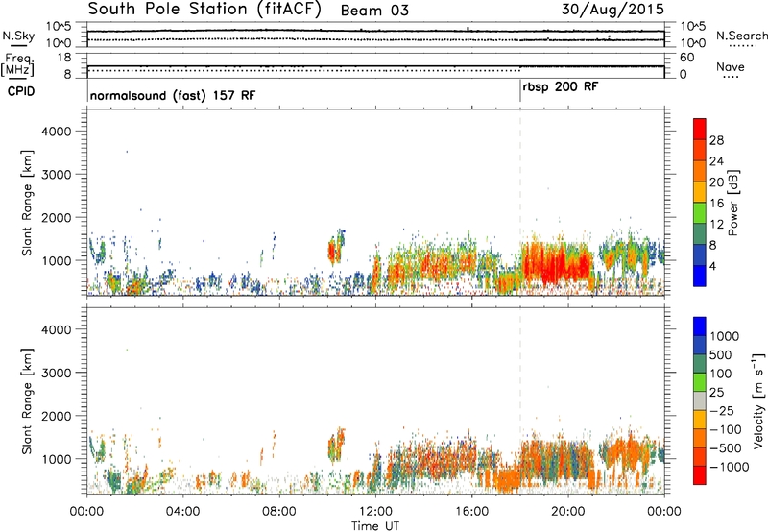Click the '12:00' time axis label
The image size is (768, 532).
click(x=375, y=512)
